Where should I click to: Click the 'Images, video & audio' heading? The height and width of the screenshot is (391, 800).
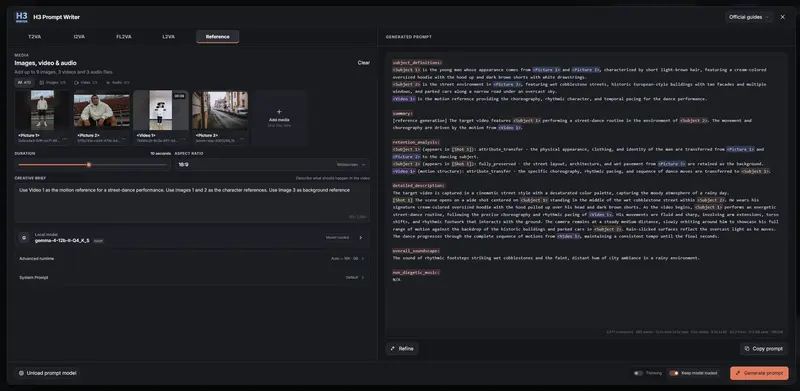tap(45, 63)
